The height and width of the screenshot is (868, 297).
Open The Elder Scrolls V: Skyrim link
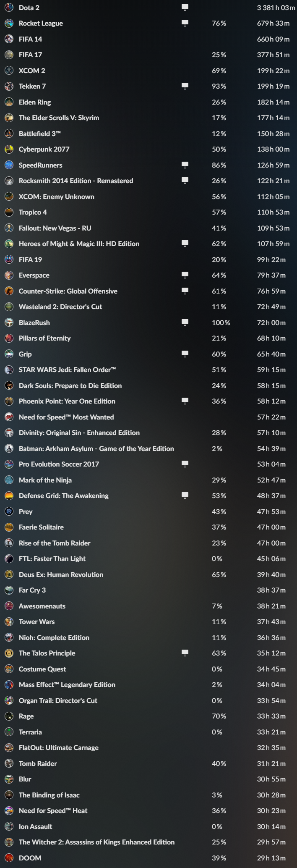coord(59,118)
